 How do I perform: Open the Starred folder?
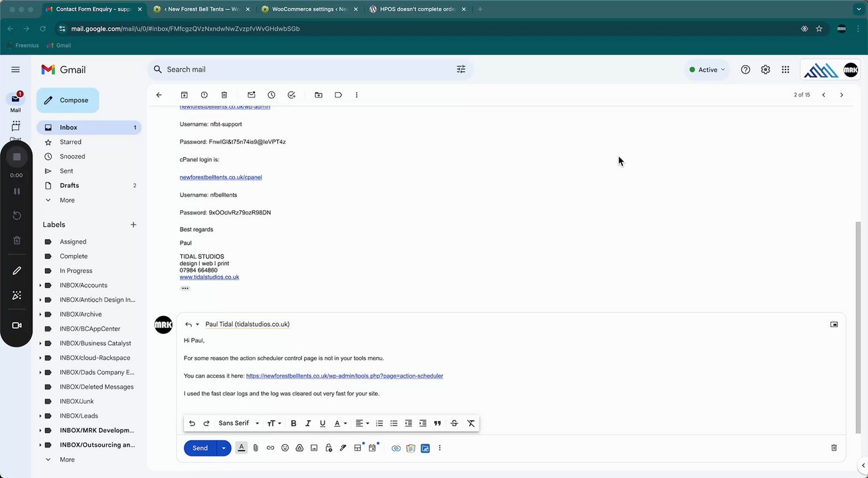pos(89,142)
